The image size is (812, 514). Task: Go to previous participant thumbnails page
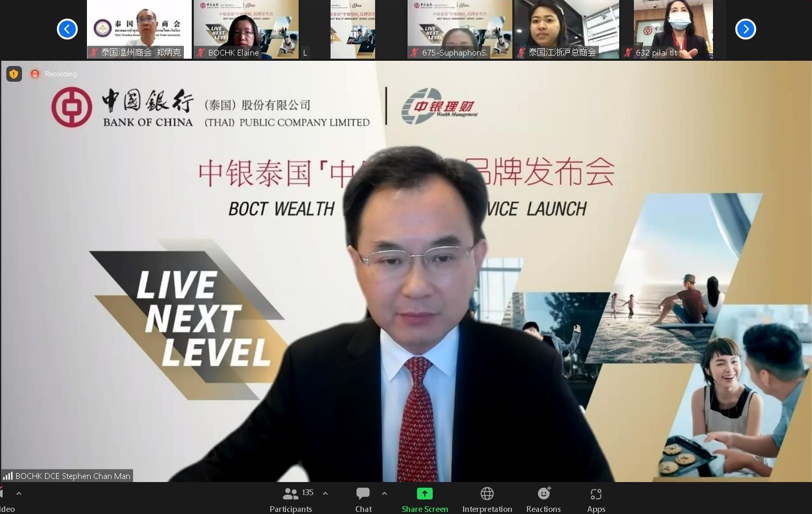(67, 29)
